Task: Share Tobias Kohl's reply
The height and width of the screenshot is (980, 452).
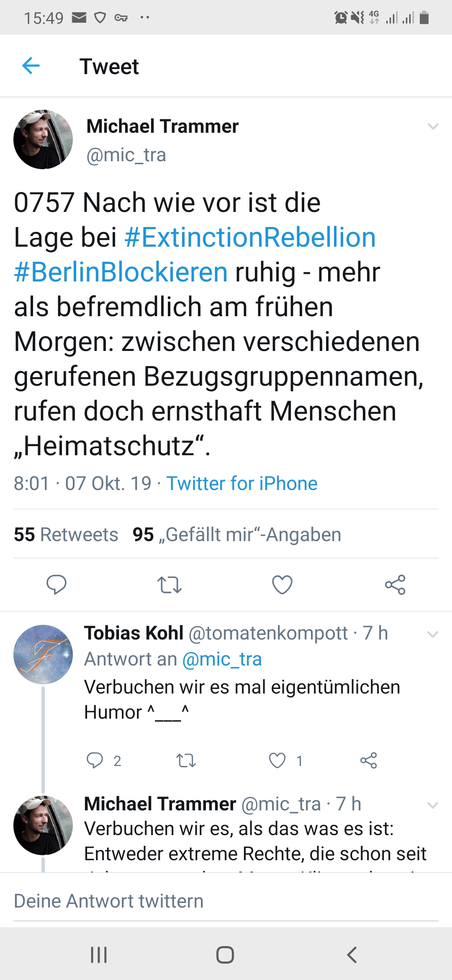Action: (368, 760)
